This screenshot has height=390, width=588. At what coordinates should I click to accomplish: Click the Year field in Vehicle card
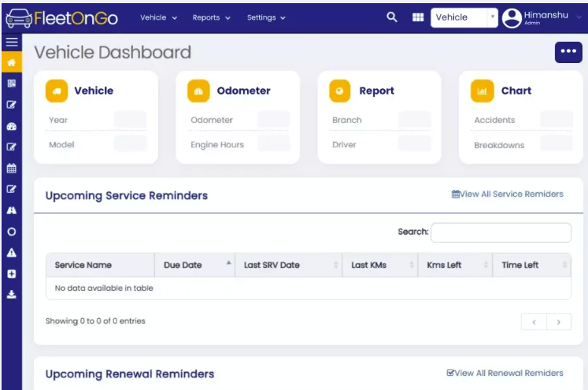click(x=130, y=120)
